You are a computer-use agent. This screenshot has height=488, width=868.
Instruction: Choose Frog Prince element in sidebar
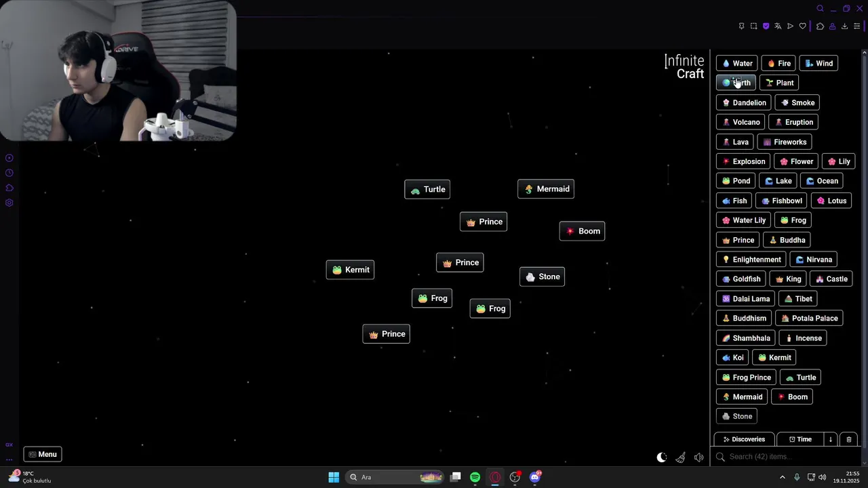pos(746,378)
